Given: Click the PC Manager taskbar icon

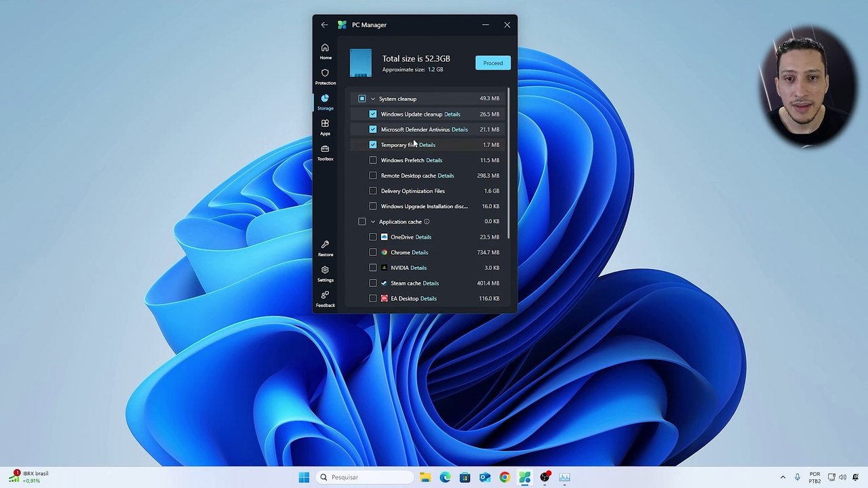Looking at the screenshot, I should coord(525,477).
